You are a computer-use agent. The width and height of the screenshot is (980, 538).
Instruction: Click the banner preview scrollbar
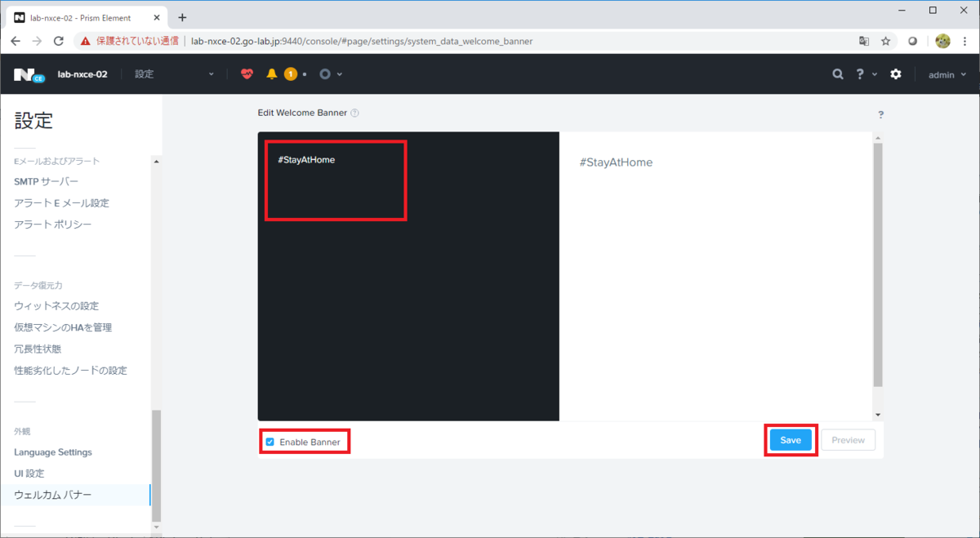(878, 265)
